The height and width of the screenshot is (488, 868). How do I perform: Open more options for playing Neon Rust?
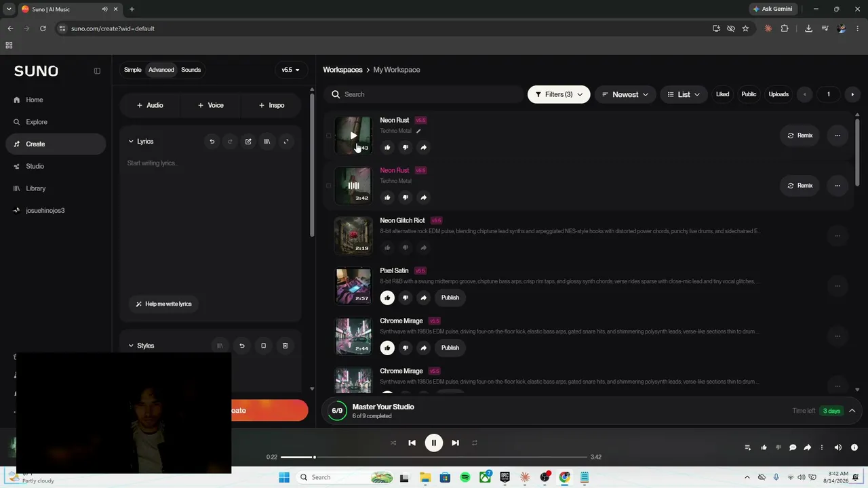(x=837, y=186)
